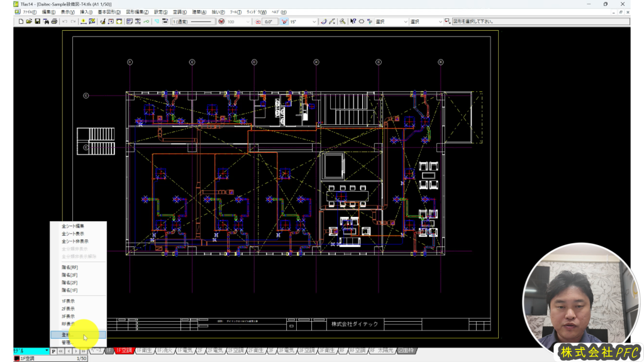Click the Save floppy disk icon

click(x=37, y=21)
